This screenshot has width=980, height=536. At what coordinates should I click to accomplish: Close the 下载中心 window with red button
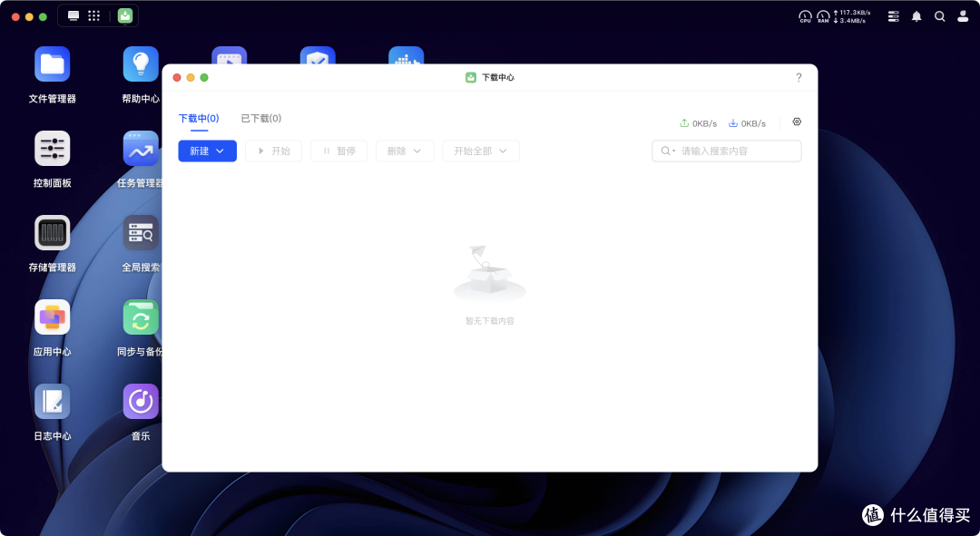tap(177, 77)
